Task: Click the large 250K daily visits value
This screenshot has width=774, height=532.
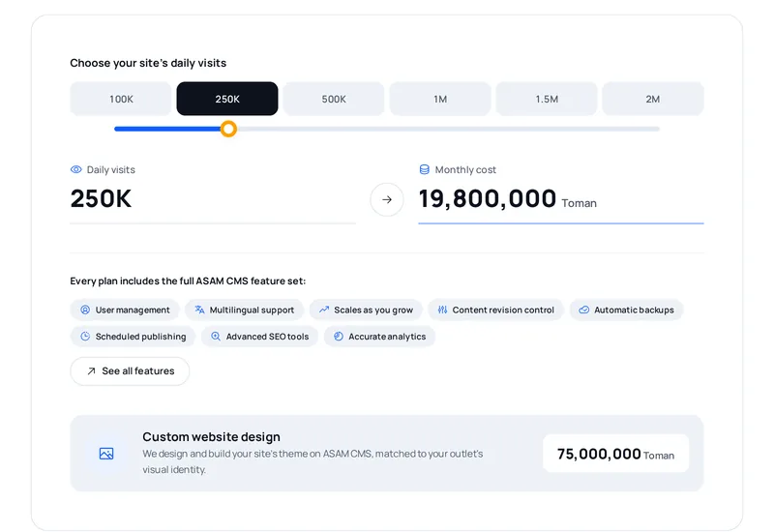Action: (x=101, y=199)
